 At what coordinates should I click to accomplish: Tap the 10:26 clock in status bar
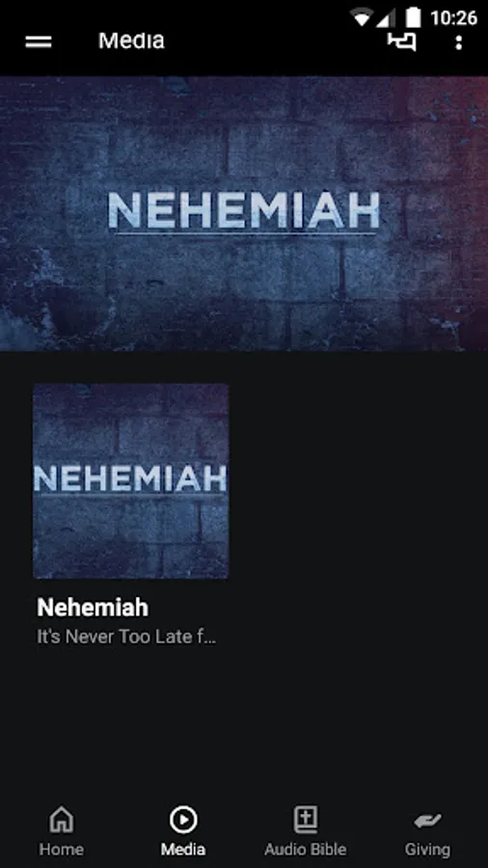[453, 17]
